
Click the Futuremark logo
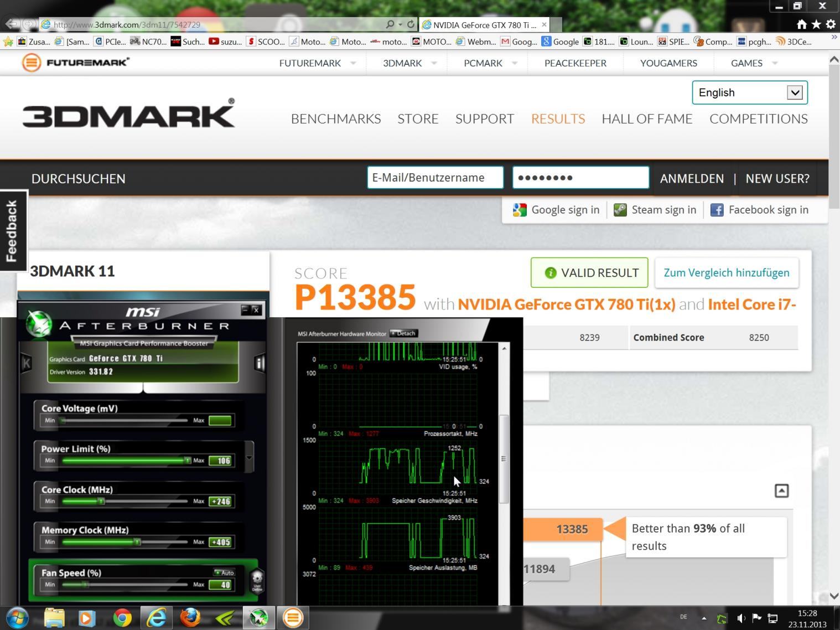click(76, 63)
